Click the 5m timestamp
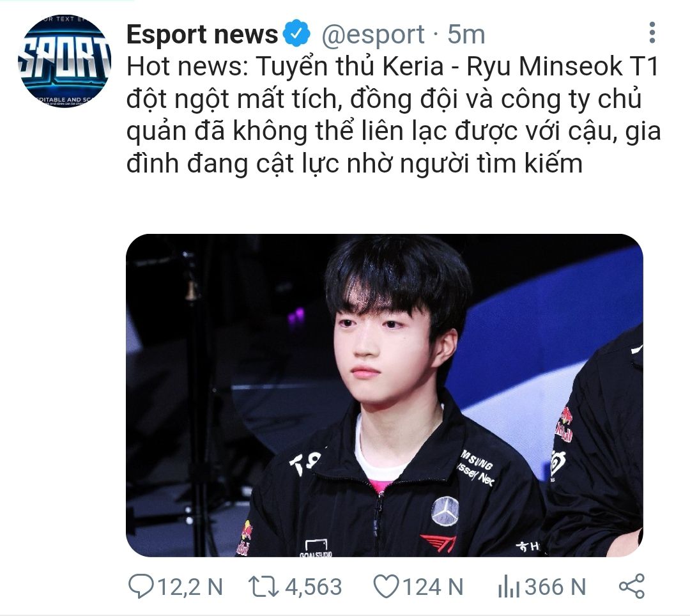690x616 pixels. tap(466, 35)
